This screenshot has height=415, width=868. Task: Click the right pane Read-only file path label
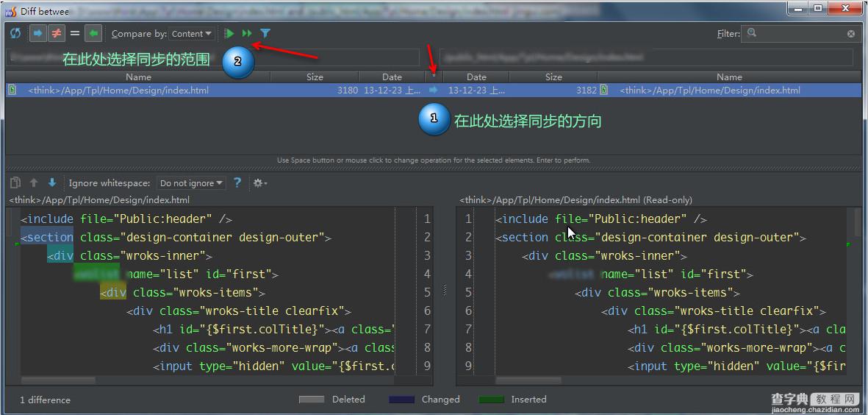click(575, 200)
